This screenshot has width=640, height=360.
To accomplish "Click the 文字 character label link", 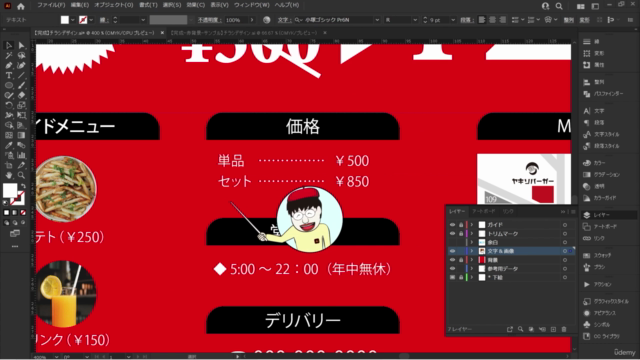I will 284,20.
